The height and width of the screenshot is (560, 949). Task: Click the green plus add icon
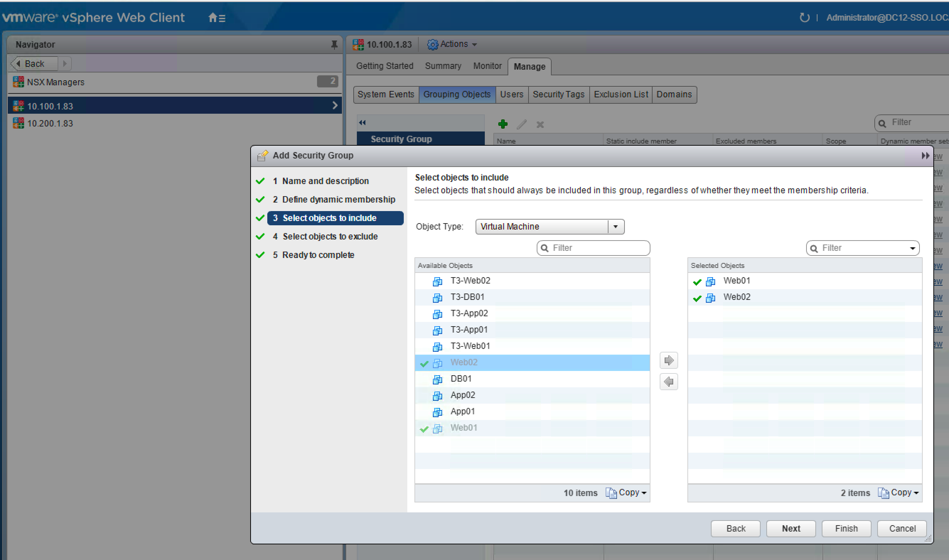click(x=503, y=124)
